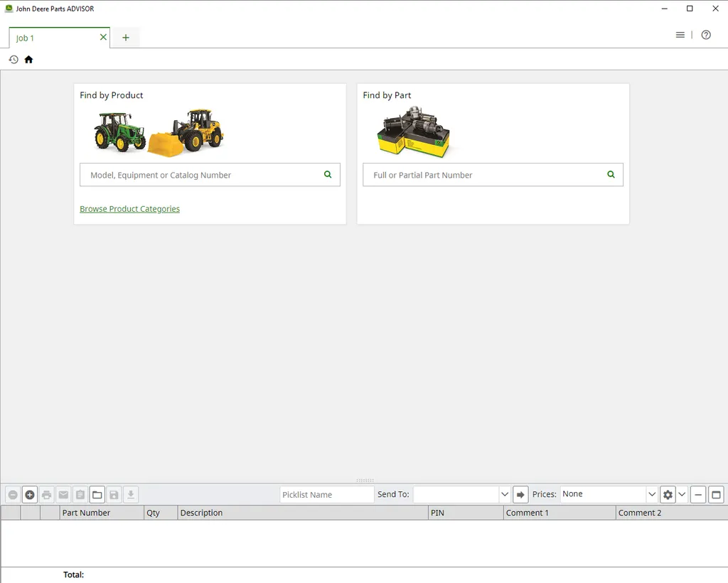Maximize the Parts ADVISOR window
Viewport: 728px width, 583px height.
point(690,9)
